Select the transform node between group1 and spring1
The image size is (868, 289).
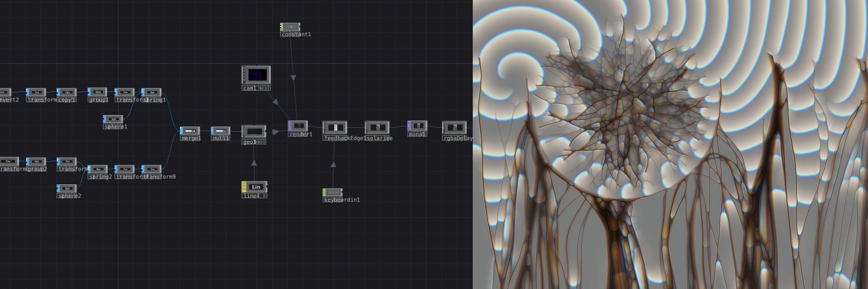point(124,92)
